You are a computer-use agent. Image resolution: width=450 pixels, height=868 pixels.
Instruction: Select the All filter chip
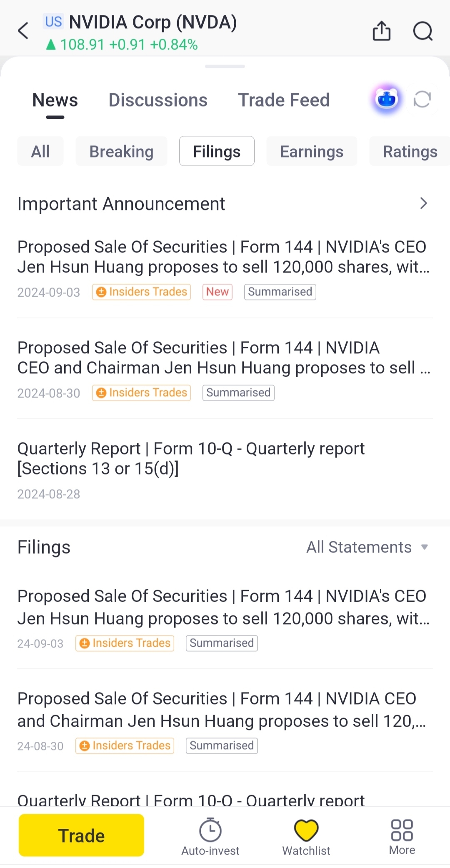coord(40,151)
